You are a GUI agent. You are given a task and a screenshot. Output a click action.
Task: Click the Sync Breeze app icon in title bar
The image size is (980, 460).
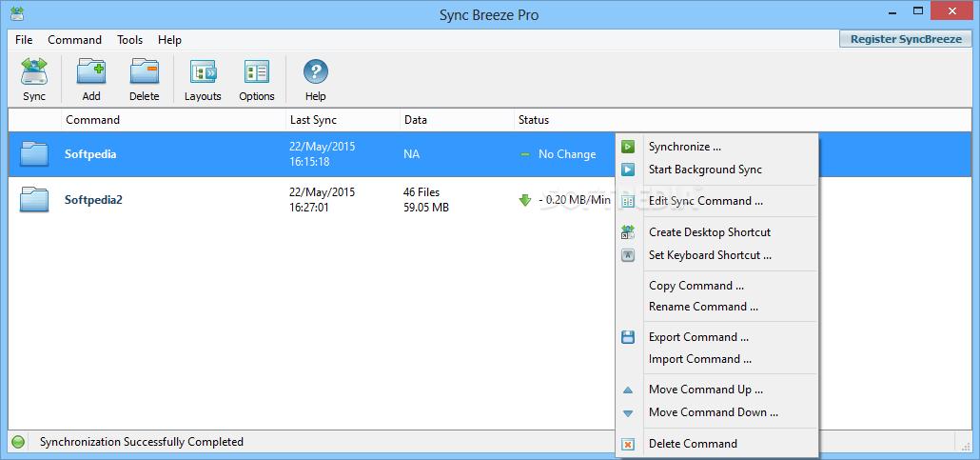click(x=17, y=13)
